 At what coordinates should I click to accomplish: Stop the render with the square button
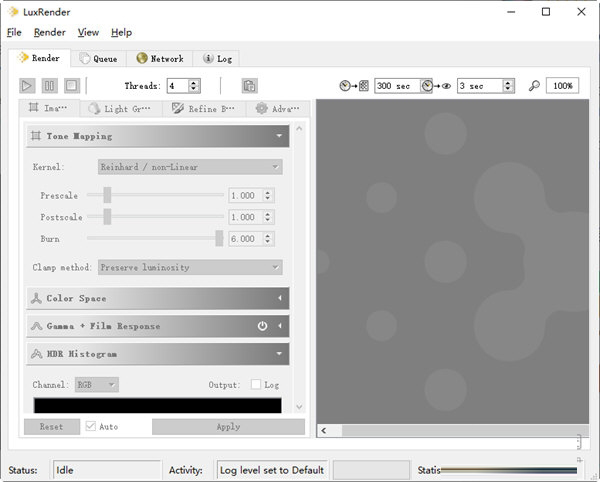point(72,86)
